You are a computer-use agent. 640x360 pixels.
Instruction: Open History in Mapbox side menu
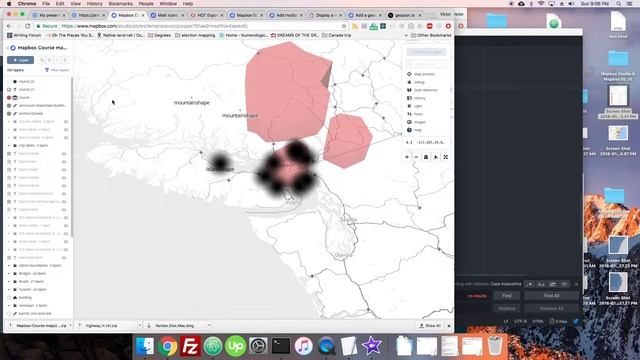416,98
